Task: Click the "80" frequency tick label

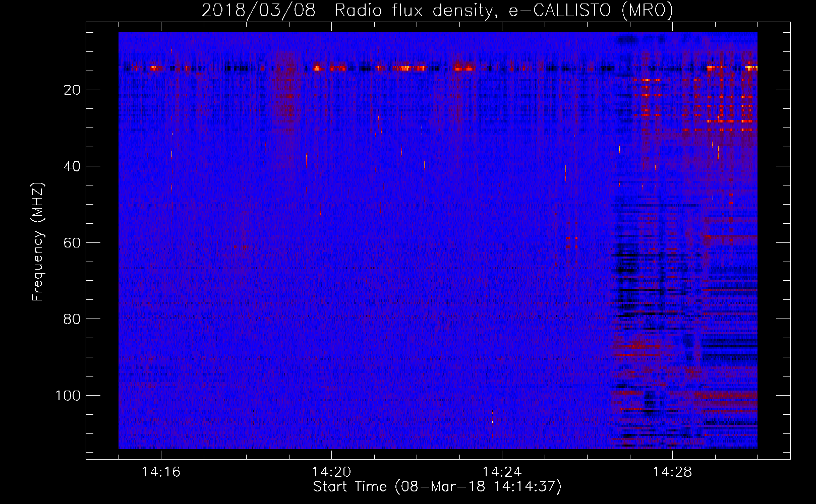Action: pyautogui.click(x=73, y=319)
